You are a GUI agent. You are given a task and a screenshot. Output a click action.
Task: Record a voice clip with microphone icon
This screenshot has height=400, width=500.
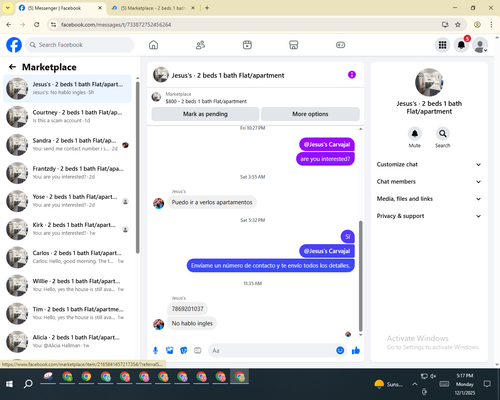coord(155,350)
